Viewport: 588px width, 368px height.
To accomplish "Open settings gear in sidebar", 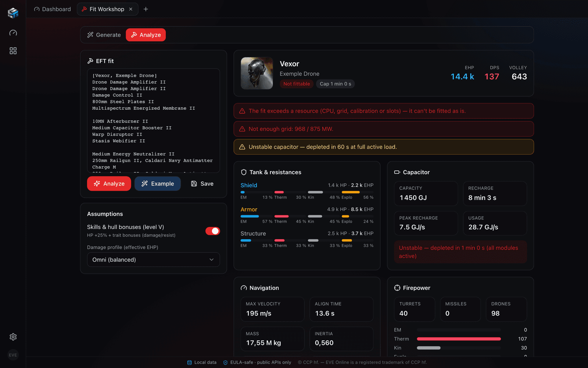I will 13,337.
